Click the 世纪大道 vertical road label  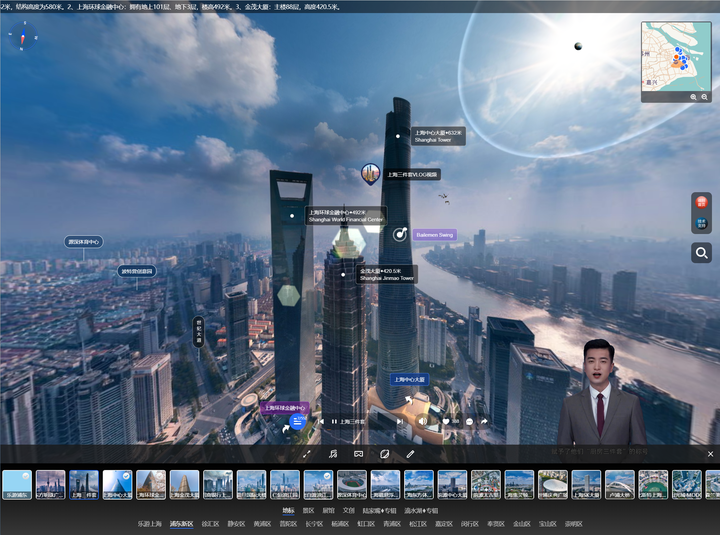point(198,332)
